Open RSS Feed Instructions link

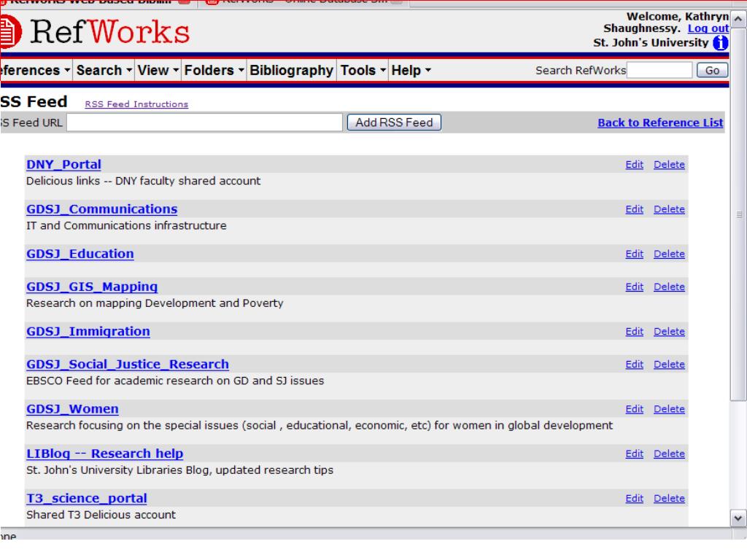tap(136, 104)
